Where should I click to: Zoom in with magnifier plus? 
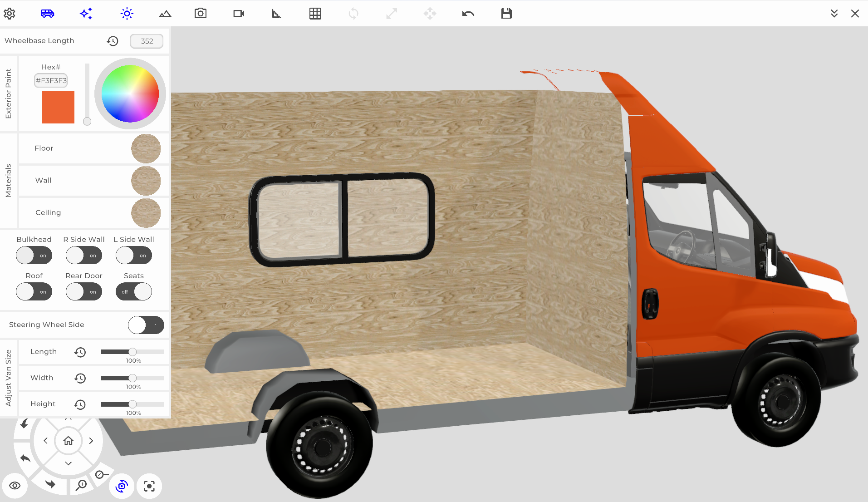pyautogui.click(x=81, y=485)
